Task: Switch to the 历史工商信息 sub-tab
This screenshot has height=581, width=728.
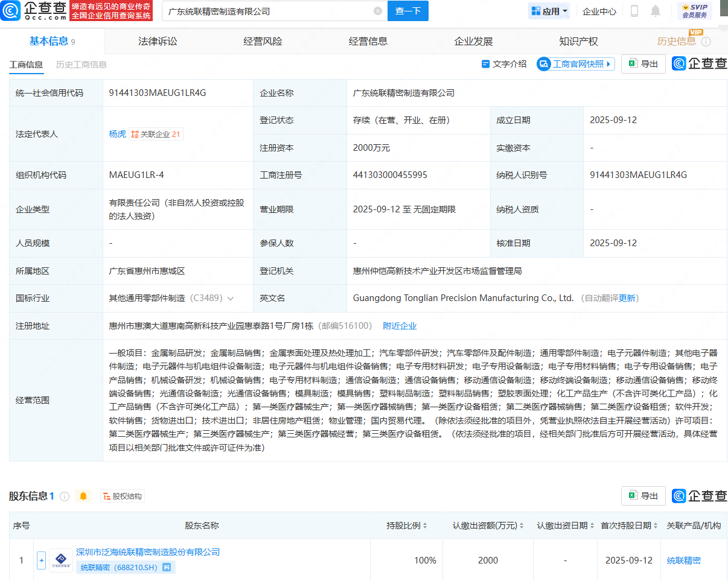Action: (x=81, y=65)
